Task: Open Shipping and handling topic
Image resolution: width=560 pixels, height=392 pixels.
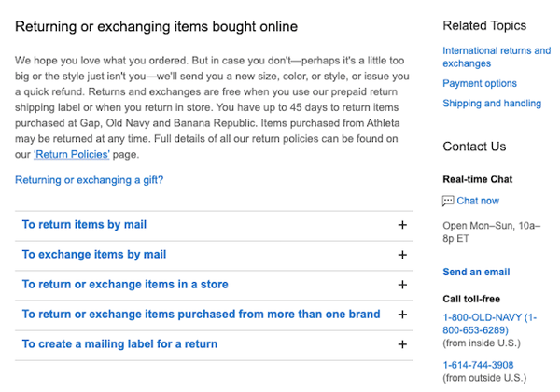Action: click(491, 104)
